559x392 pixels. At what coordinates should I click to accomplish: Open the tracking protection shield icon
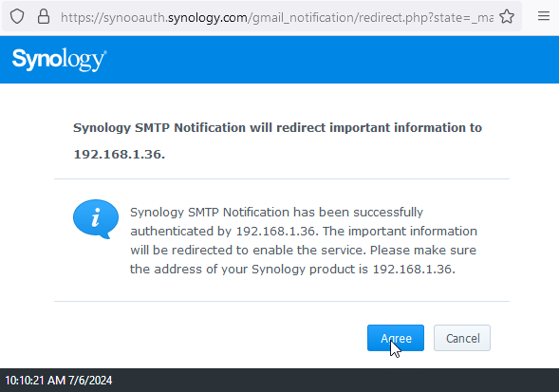coord(17,16)
